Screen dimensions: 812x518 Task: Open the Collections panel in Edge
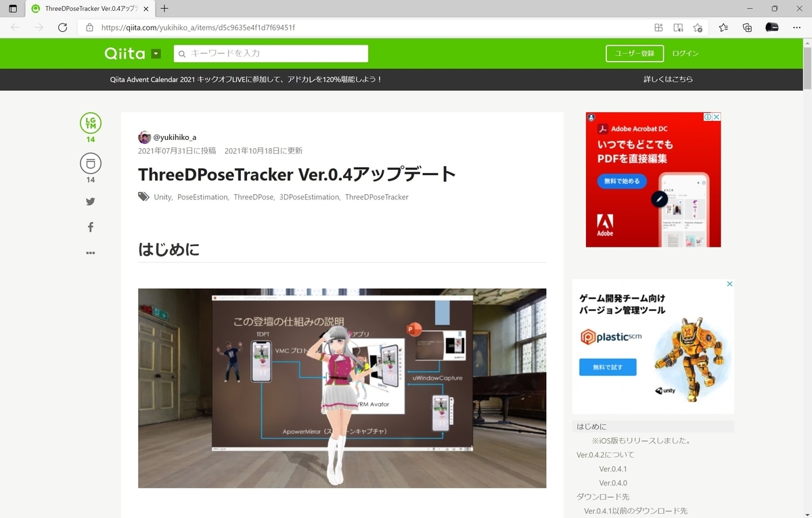[746, 28]
